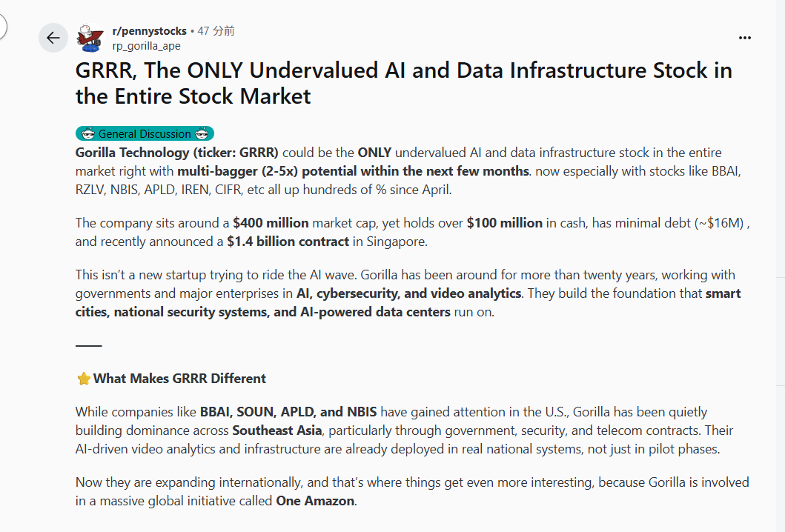Click the GRRR post title heading
Image resolution: width=785 pixels, height=532 pixels.
[x=403, y=83]
